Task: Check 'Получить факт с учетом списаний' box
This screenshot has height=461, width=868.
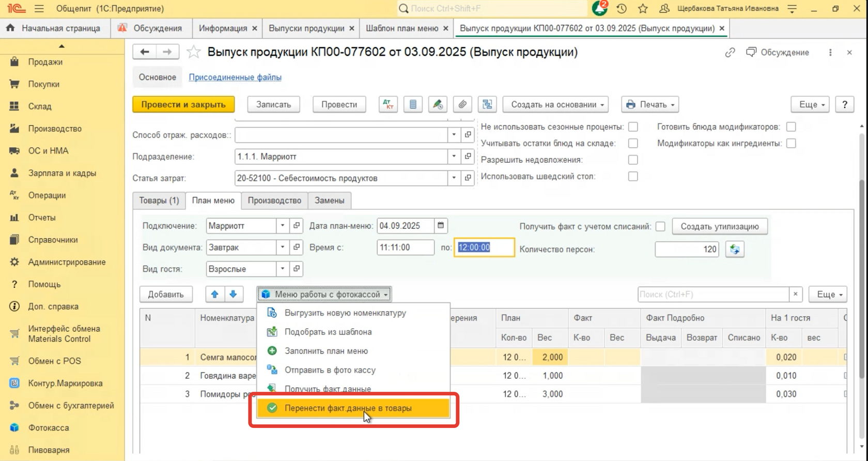Action: [x=660, y=226]
